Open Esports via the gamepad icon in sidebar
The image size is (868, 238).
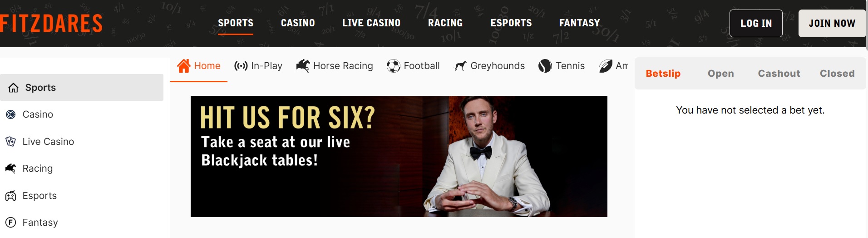tap(11, 196)
